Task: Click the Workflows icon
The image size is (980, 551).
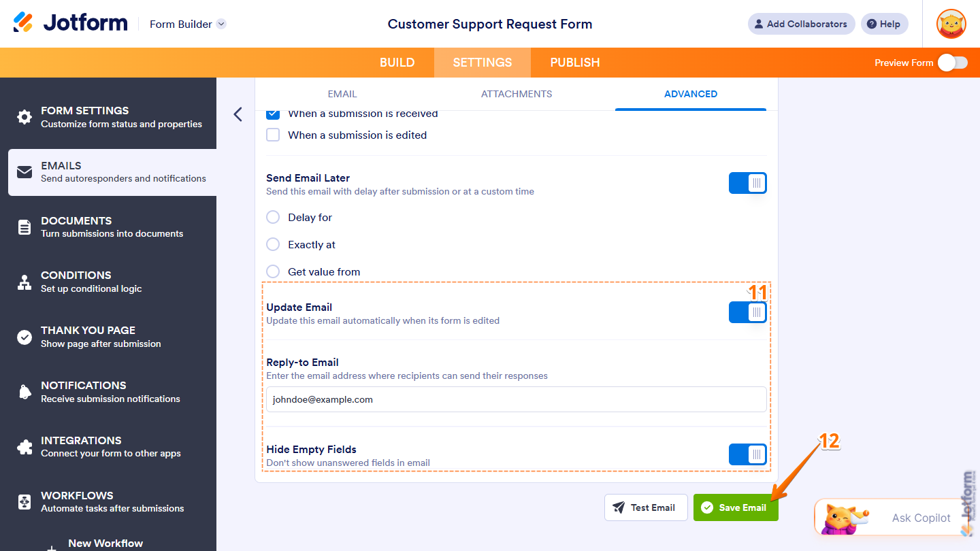Action: coord(24,502)
